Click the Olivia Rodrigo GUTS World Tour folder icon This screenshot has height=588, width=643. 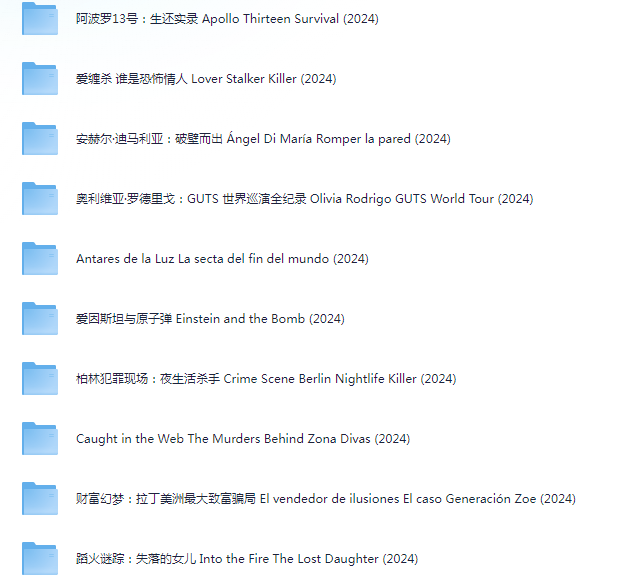coord(40,198)
